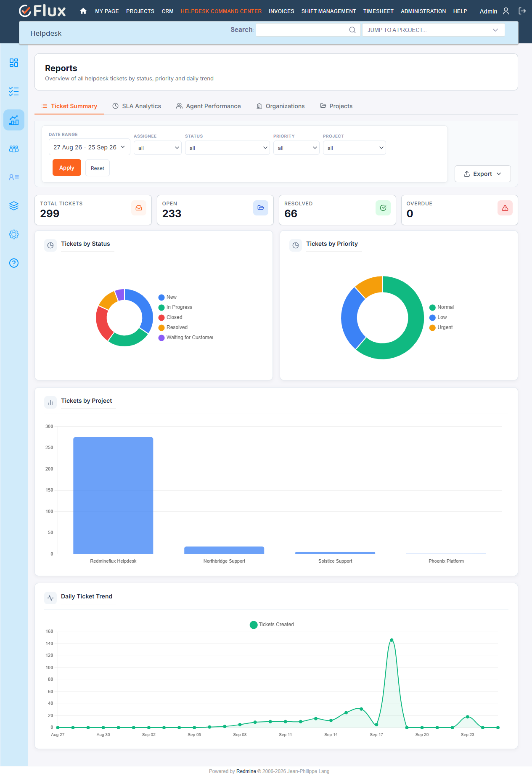Switch to the Organizations tab

pos(281,106)
